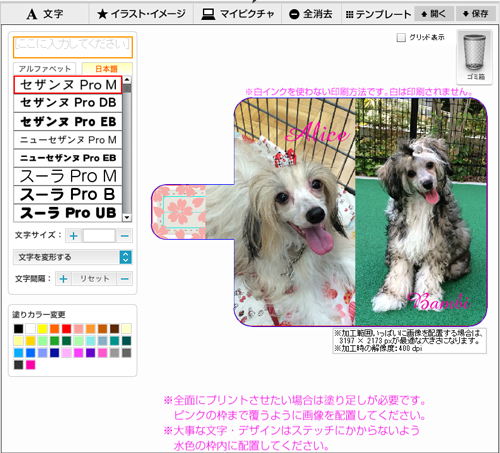Screen dimensions: 500x453
Task: Decrease 文字サイズ with minus button
Action: (x=125, y=236)
